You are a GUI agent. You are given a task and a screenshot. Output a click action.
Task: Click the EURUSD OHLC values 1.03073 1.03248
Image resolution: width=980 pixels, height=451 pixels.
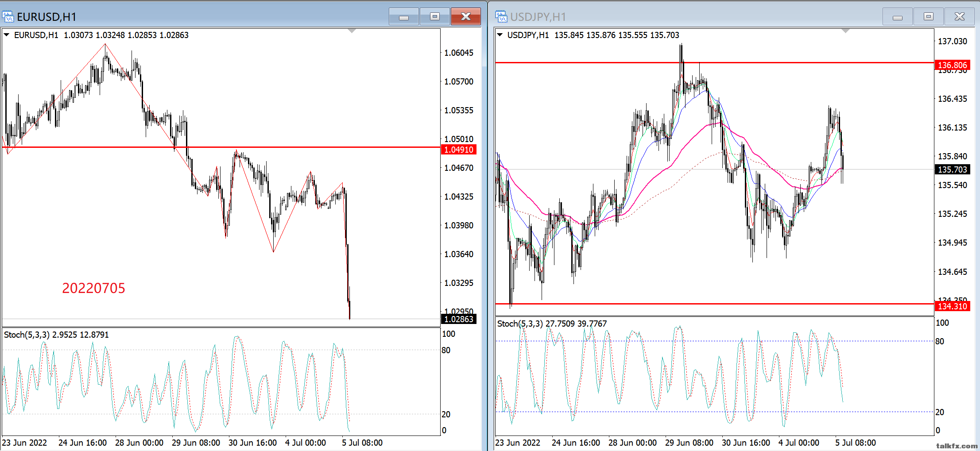point(94,35)
